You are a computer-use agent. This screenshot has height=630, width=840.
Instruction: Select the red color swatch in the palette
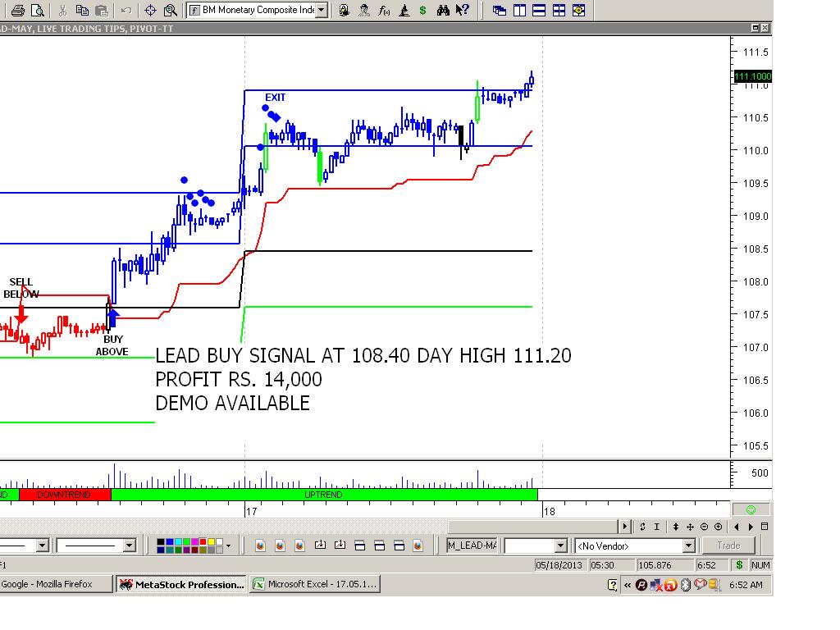(x=203, y=541)
